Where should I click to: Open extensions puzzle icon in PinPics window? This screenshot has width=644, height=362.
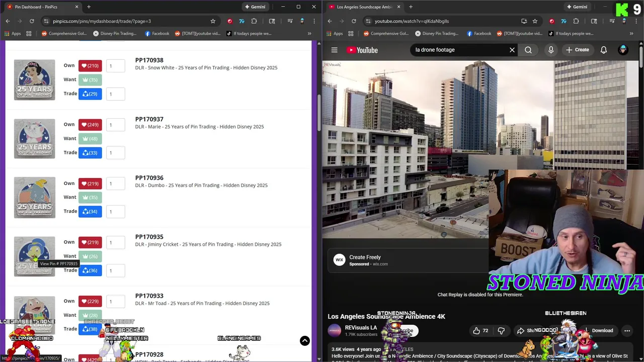[254, 21]
